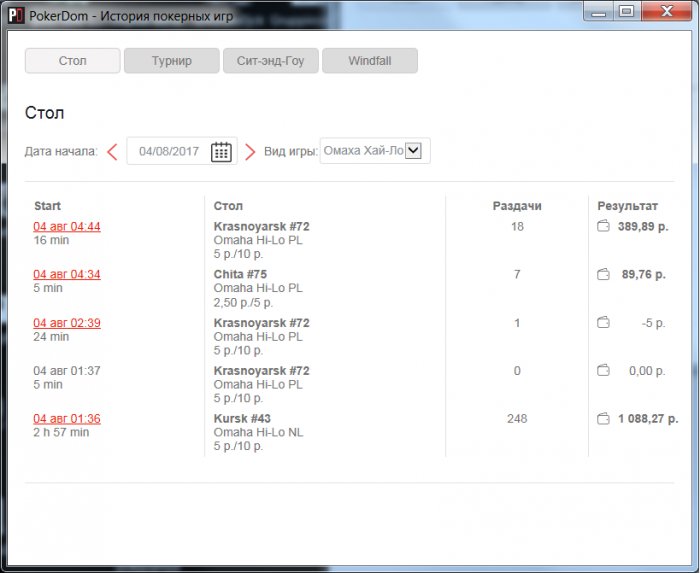Switch to the Сит-энд-Гоу tab
The width and height of the screenshot is (700, 573).
(x=271, y=61)
